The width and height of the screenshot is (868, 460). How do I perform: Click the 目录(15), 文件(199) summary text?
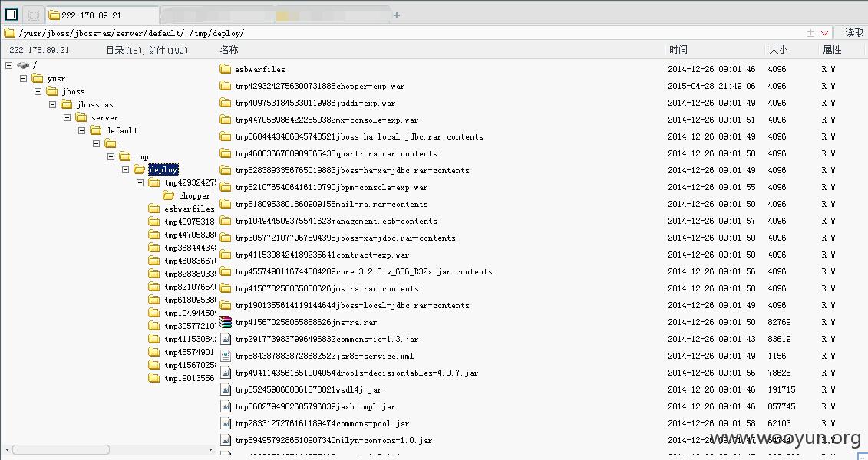point(147,51)
